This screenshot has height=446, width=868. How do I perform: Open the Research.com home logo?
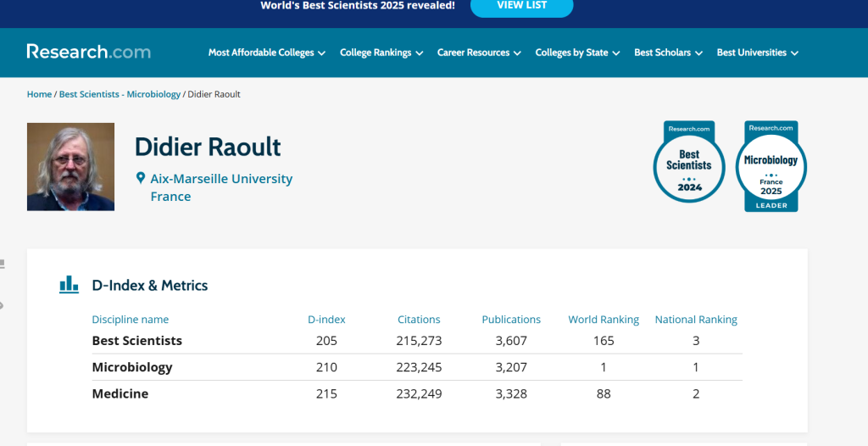(88, 52)
